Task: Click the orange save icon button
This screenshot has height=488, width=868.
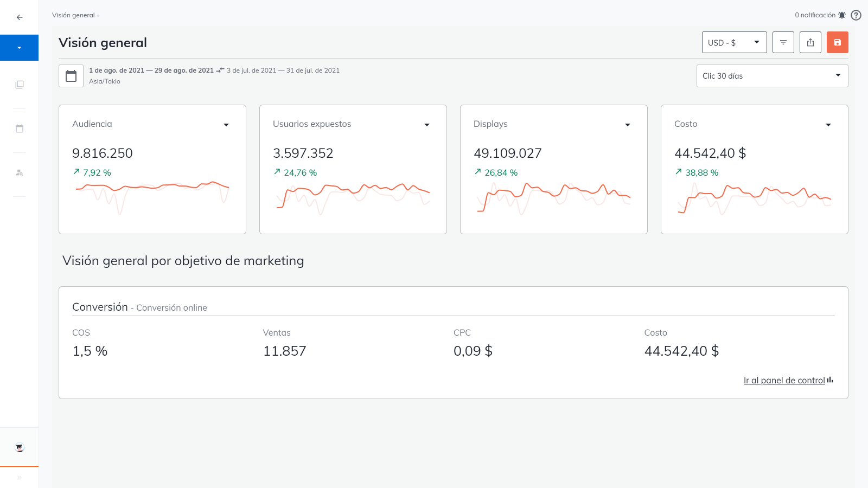Action: click(838, 42)
